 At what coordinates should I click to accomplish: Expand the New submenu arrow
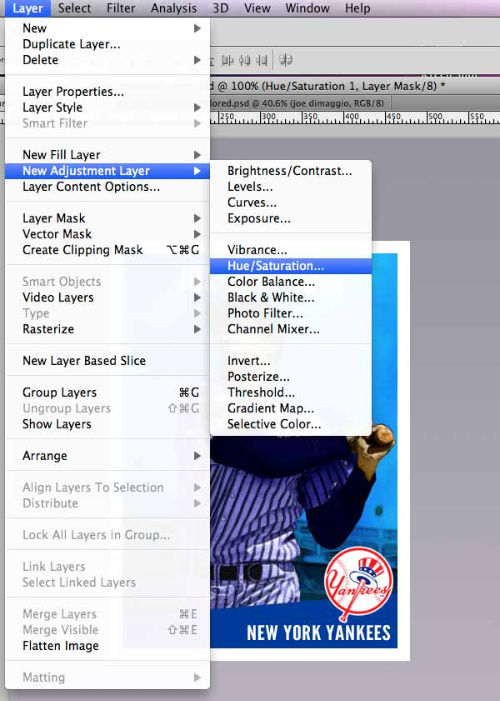pos(197,28)
